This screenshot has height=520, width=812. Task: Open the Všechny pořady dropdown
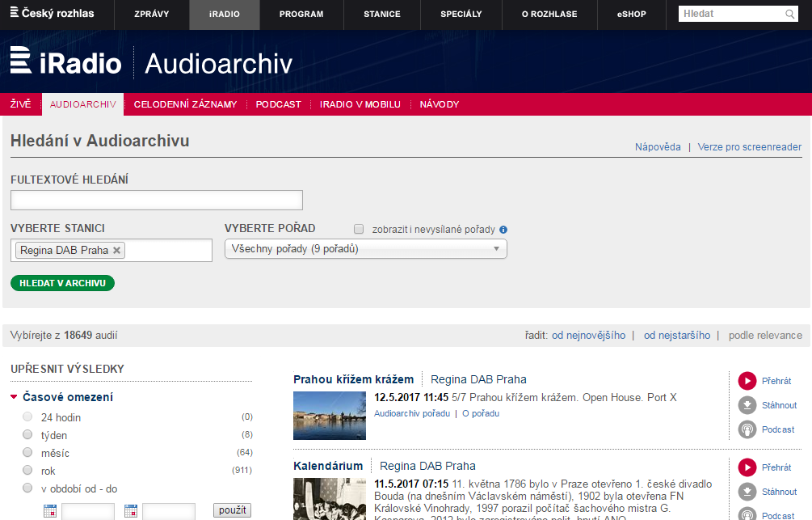pyautogui.click(x=366, y=249)
